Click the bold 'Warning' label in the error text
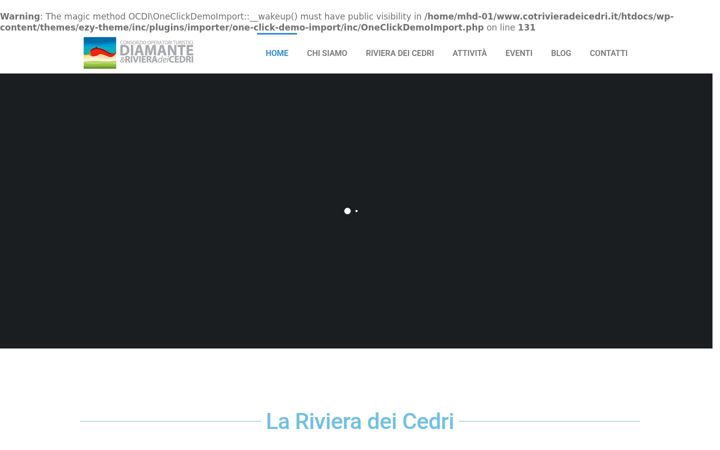This screenshot has height=450, width=720. (20, 17)
